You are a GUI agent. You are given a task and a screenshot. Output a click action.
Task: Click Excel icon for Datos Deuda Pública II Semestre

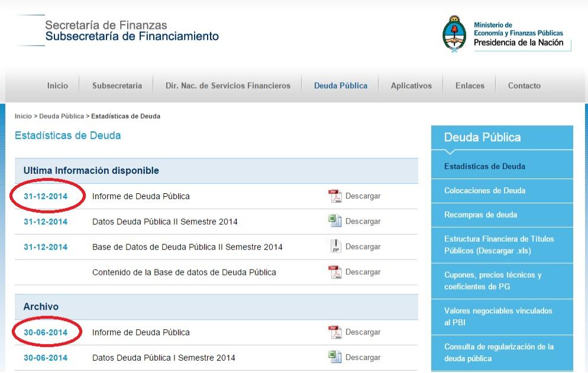(335, 221)
